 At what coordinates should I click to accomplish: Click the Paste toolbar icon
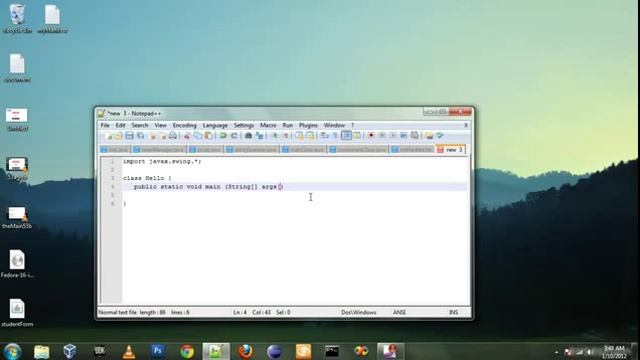click(209, 136)
